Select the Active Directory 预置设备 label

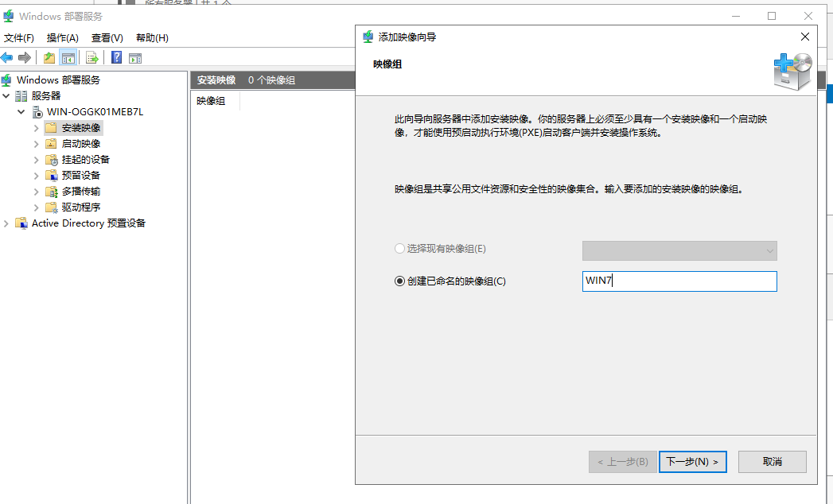pyautogui.click(x=89, y=223)
